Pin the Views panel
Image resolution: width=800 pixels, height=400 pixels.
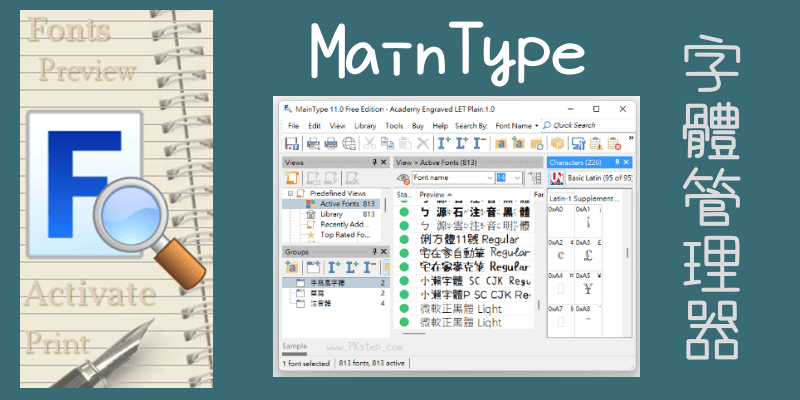coord(374,162)
